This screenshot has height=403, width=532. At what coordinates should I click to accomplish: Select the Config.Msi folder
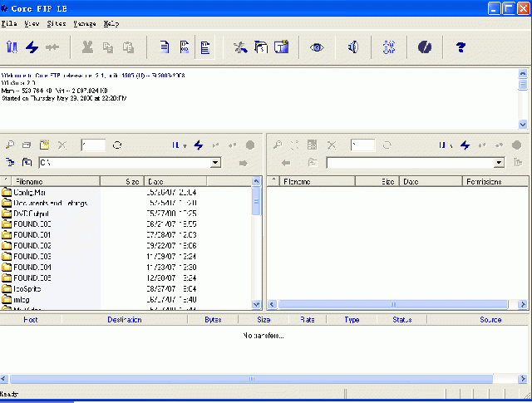(30, 192)
